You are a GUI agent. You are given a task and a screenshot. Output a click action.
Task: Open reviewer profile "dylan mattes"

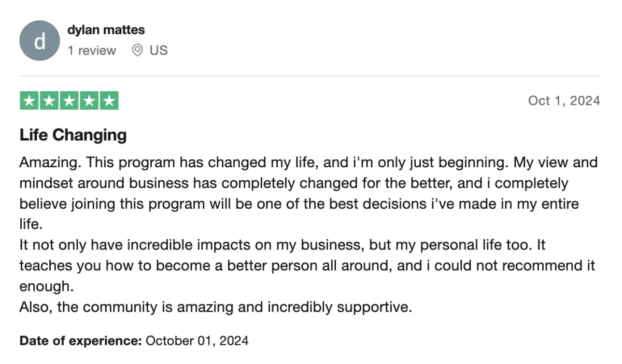tap(106, 30)
